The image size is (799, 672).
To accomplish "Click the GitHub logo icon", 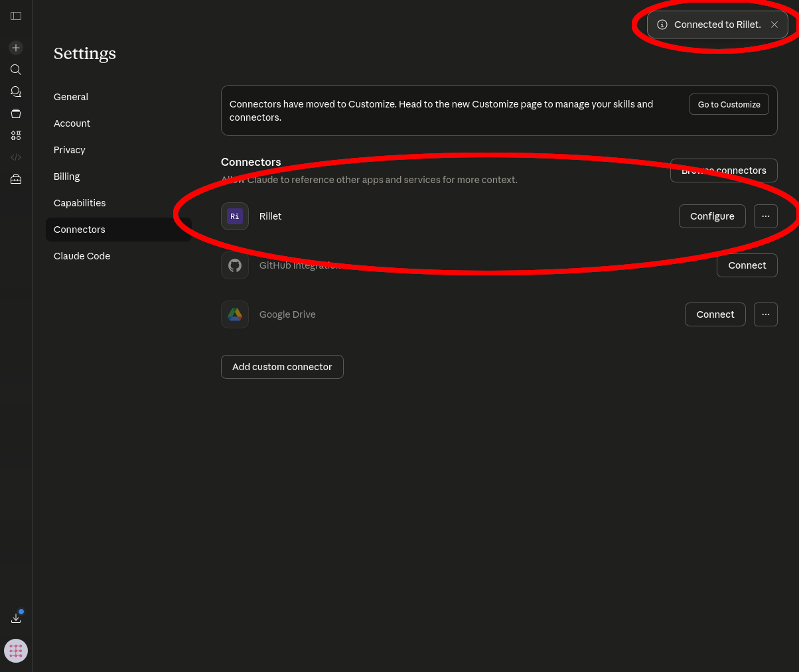I will [x=235, y=265].
